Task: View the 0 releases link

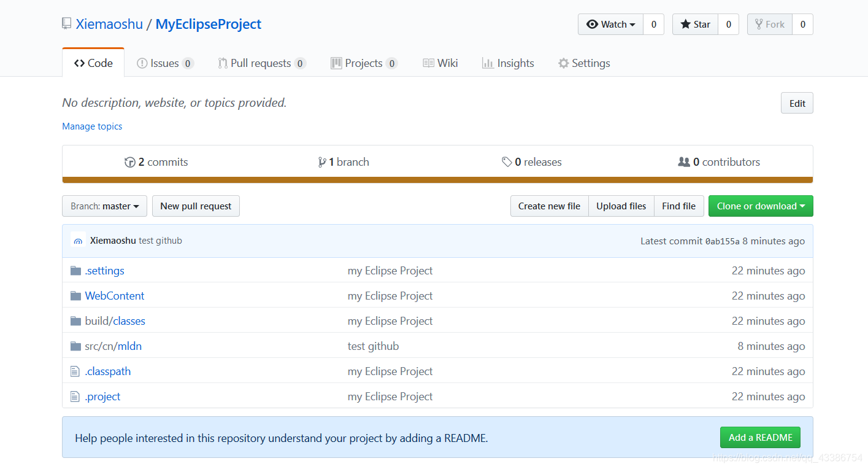Action: (532, 162)
